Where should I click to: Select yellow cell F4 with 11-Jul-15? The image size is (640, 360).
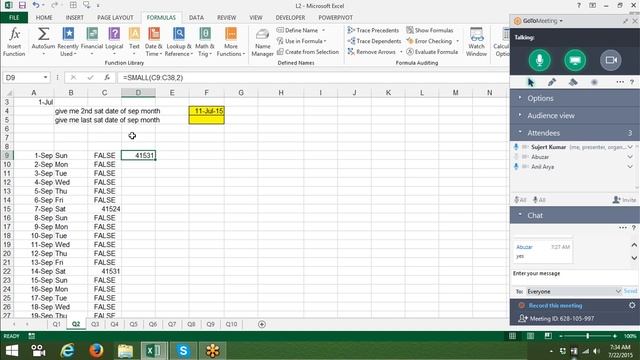tap(207, 111)
